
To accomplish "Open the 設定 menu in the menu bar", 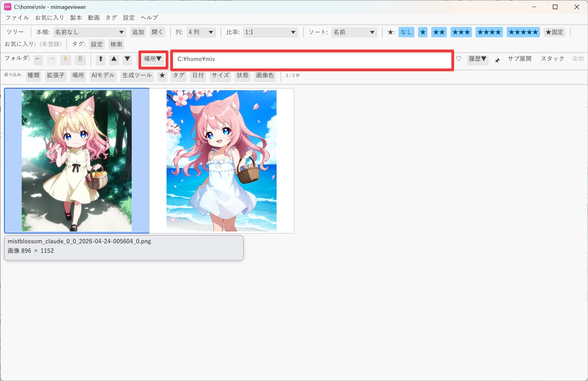I will pos(129,18).
